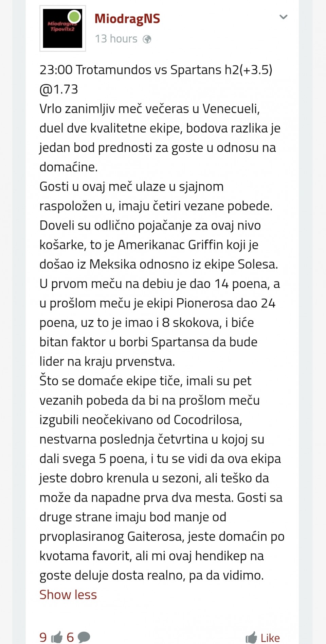
Task: Click the green online status dot
Action: tap(74, 16)
